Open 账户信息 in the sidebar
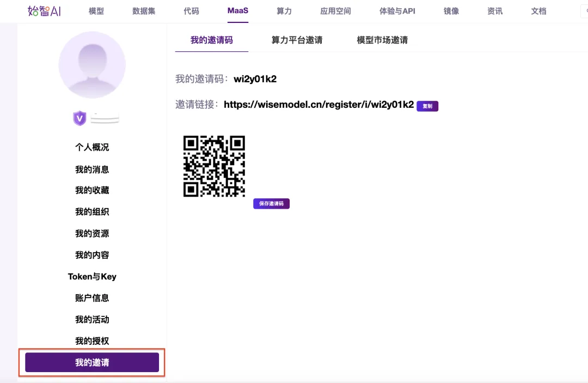Viewport: 588px width, 383px height. [92, 298]
